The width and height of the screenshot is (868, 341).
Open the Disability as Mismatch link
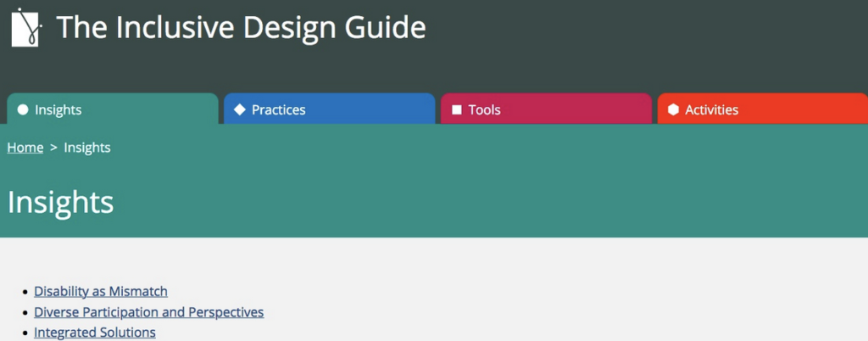tap(101, 292)
